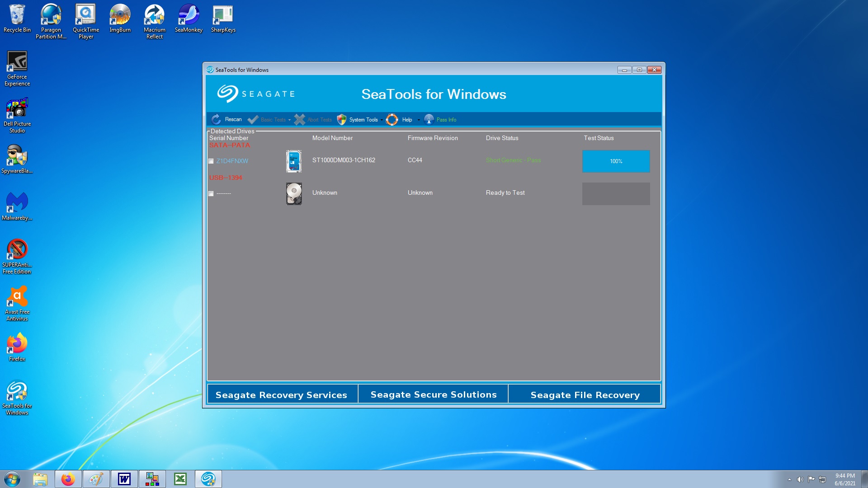Click the Basic Tests checkmark icon
Image resolution: width=868 pixels, height=488 pixels.
click(x=253, y=119)
